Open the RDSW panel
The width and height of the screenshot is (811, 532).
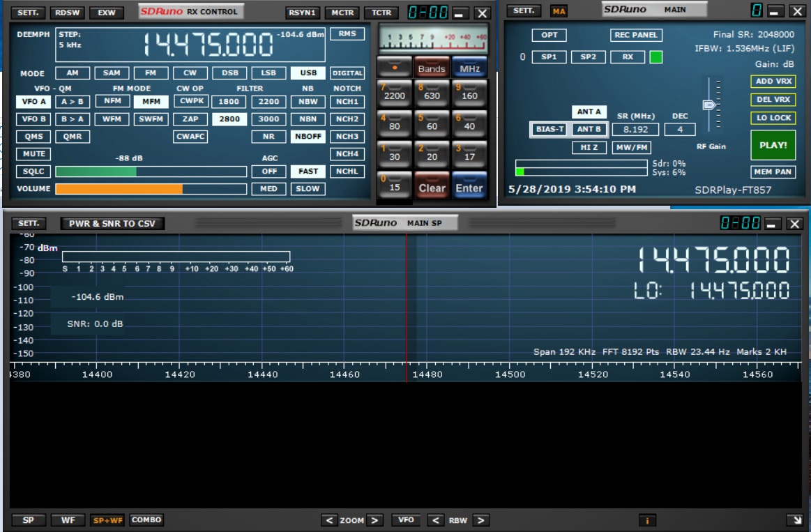[67, 13]
